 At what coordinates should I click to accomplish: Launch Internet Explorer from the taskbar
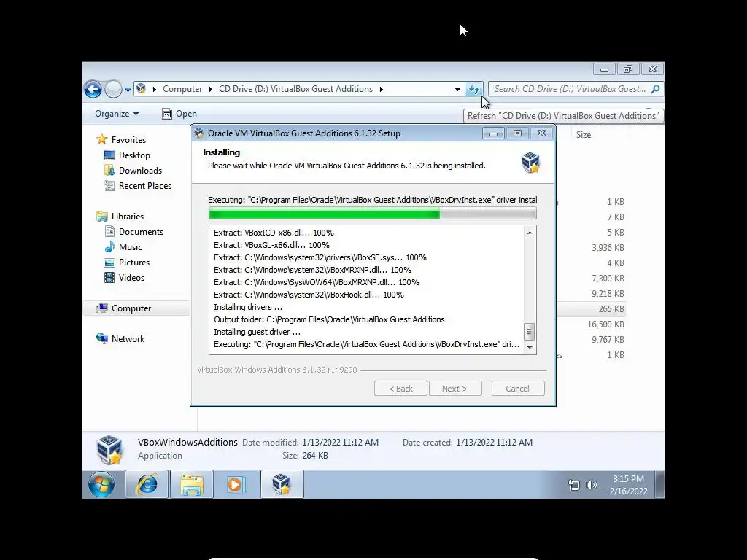147,485
